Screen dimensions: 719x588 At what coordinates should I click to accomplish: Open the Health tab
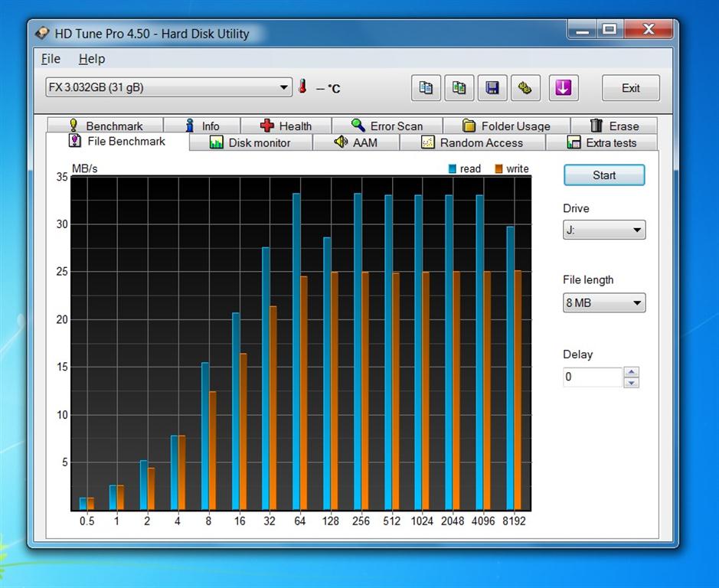click(286, 126)
